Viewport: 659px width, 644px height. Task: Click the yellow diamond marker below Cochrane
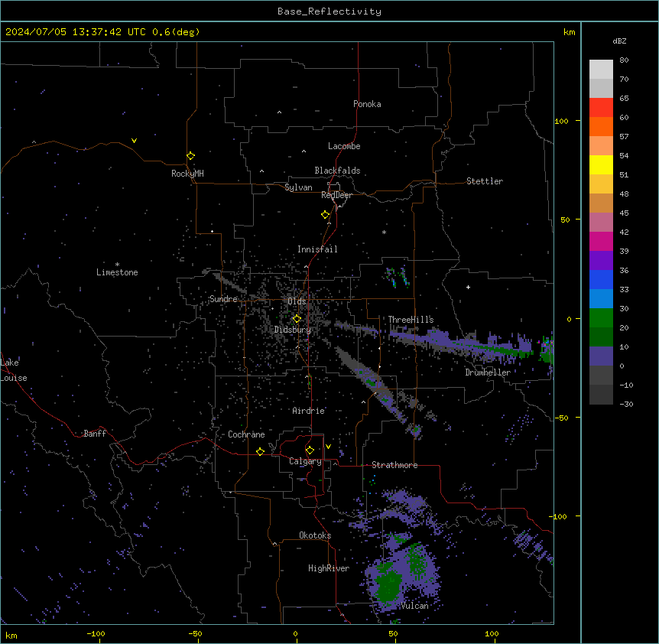260,451
